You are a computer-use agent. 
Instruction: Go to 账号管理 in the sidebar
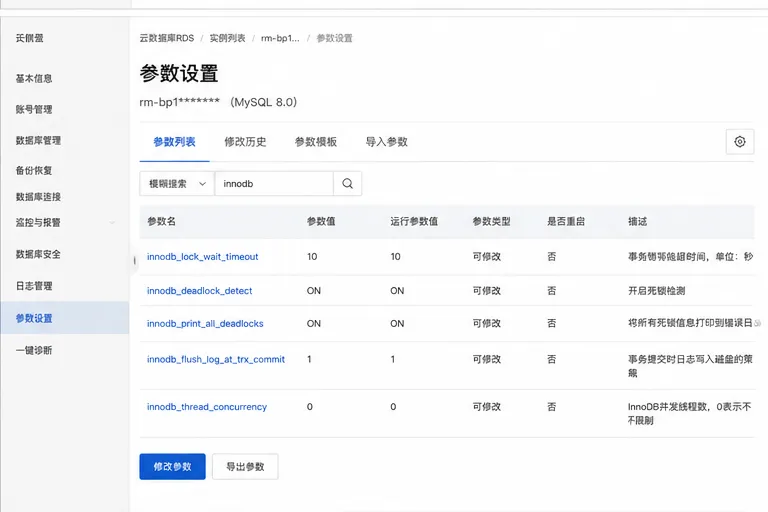[x=34, y=109]
